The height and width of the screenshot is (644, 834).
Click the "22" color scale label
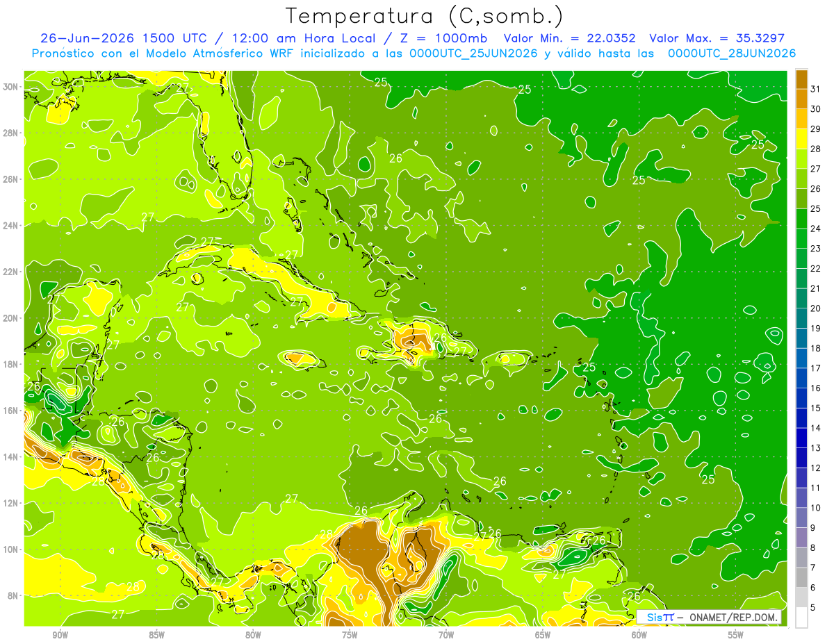click(x=816, y=269)
